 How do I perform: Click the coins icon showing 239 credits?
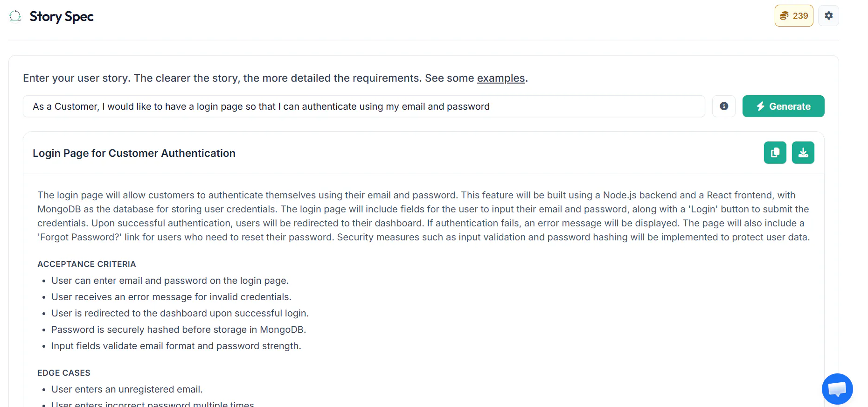(785, 16)
